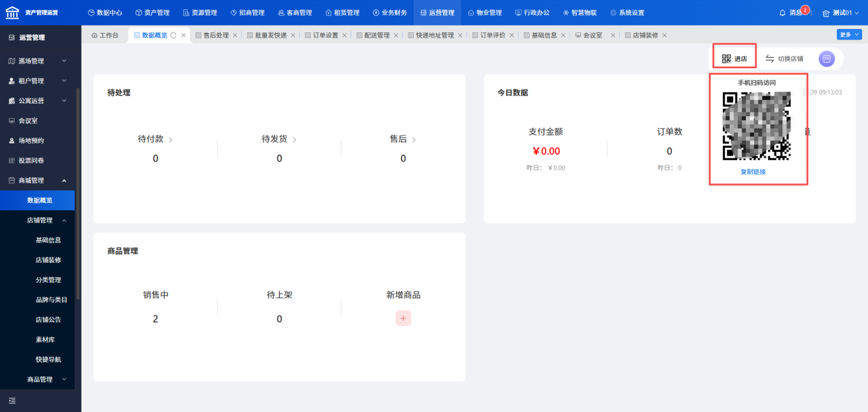Click the 投票问卷 sidebar list icon

point(12,160)
